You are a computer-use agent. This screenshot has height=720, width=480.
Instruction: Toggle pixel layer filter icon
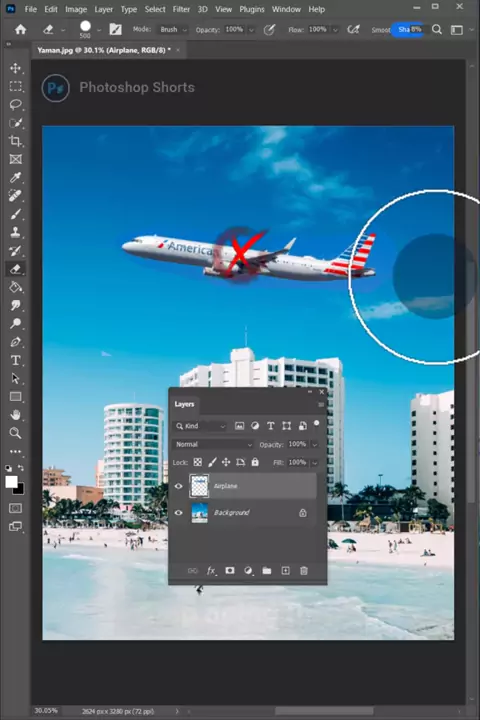(239, 426)
